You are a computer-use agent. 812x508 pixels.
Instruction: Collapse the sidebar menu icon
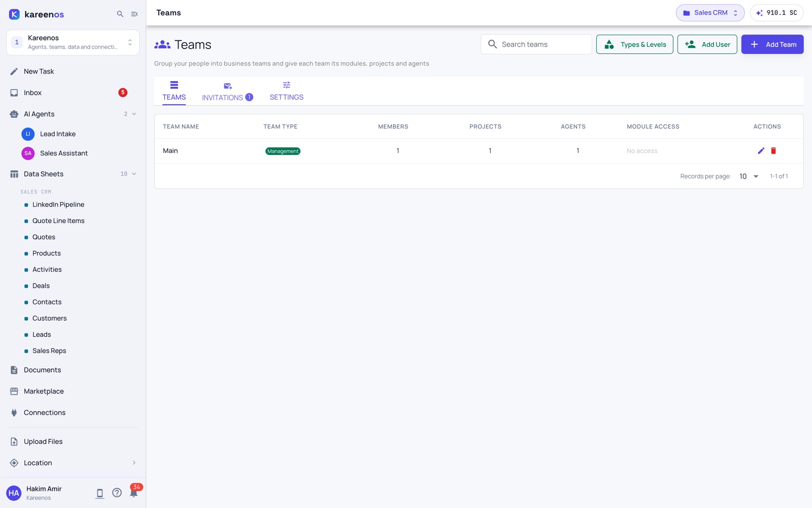134,14
